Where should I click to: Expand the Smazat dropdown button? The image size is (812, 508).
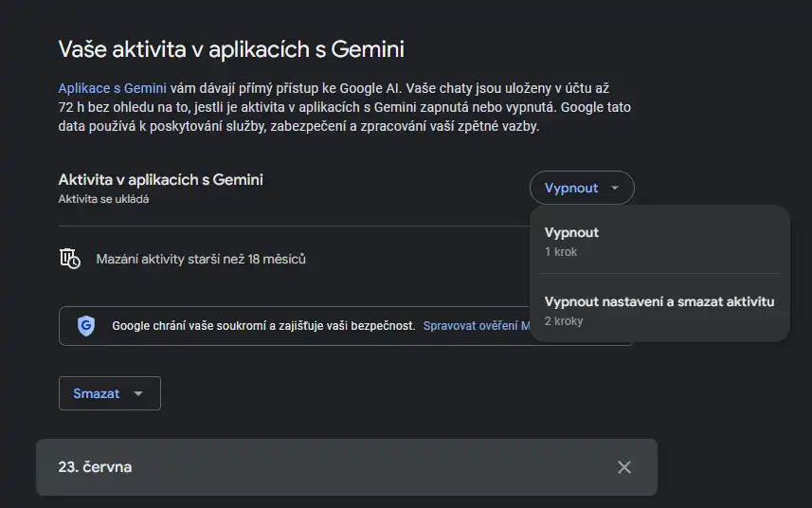point(109,393)
